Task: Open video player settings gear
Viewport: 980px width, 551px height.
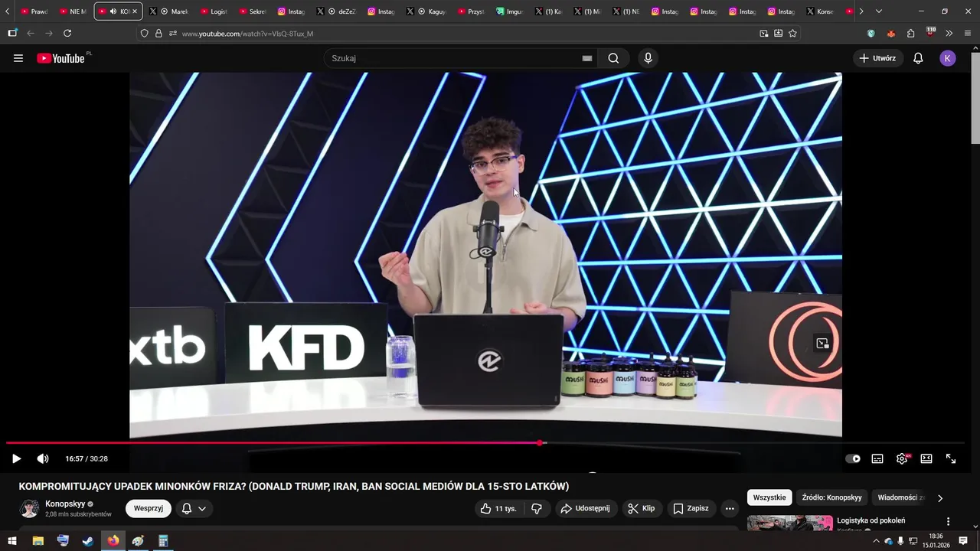Action: [x=902, y=458]
